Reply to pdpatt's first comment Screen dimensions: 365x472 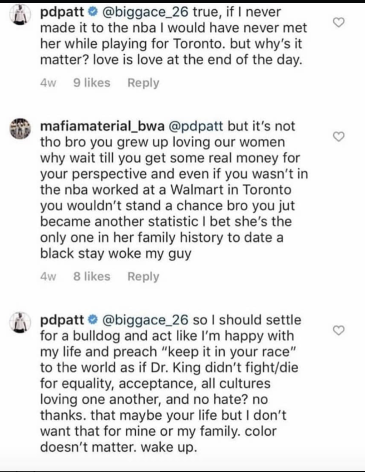143,83
